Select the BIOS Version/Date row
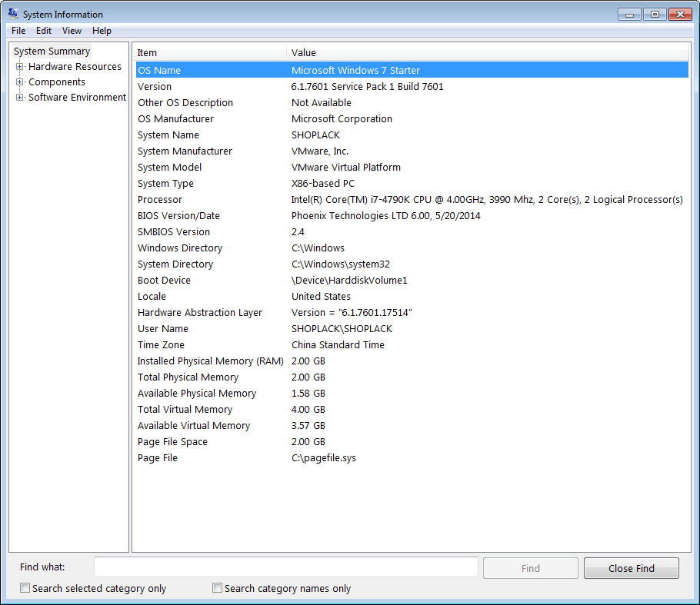Image resolution: width=700 pixels, height=605 pixels. tap(412, 215)
